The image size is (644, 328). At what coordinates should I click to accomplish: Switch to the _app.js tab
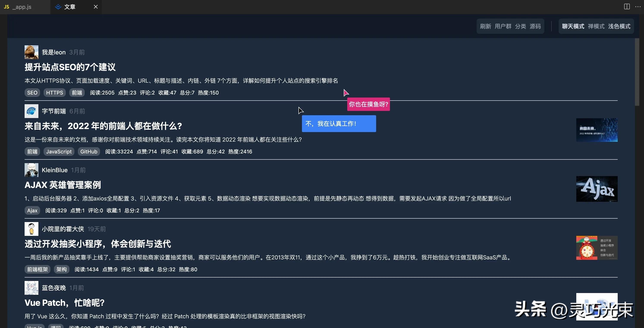(x=22, y=7)
